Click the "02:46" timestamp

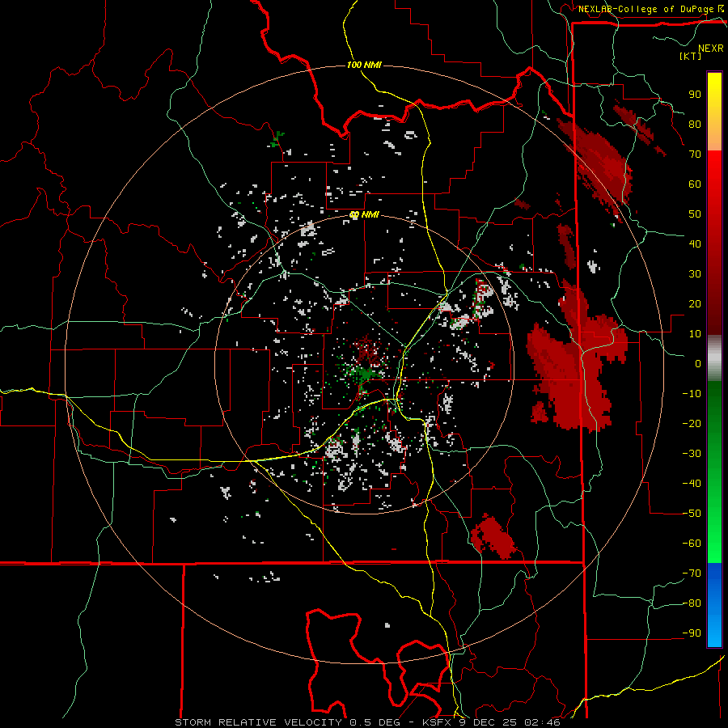542,722
